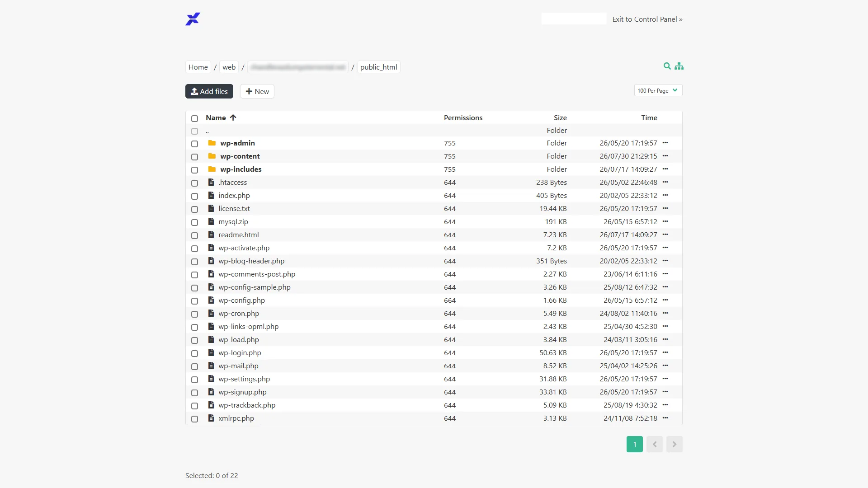The height and width of the screenshot is (488, 868).
Task: Open the 100 Per Page dropdown
Action: point(658,90)
